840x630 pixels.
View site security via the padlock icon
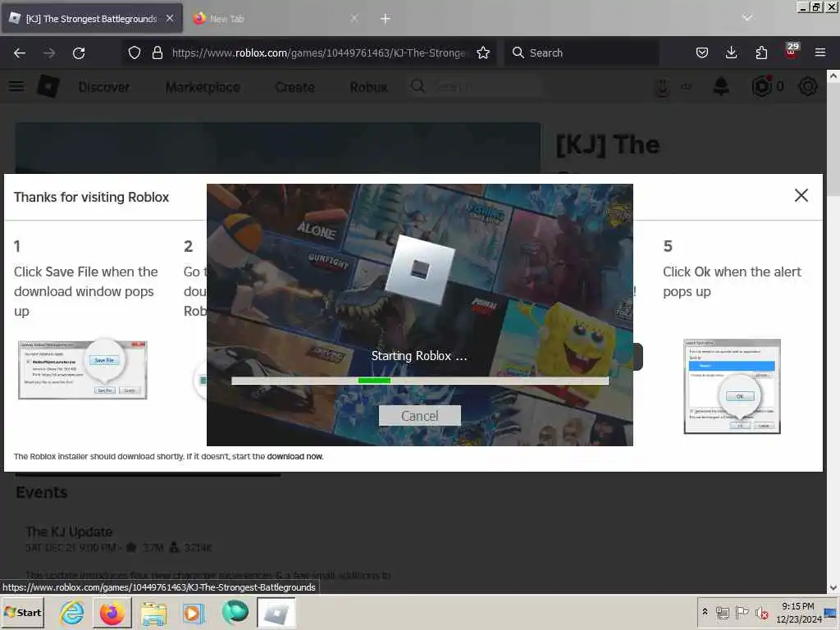click(x=157, y=52)
